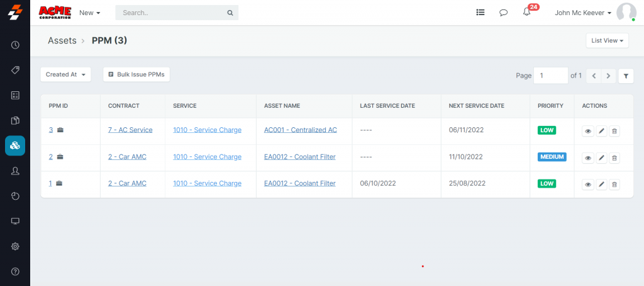Open AC001 - Centralized AC asset
The image size is (644, 286).
point(301,130)
